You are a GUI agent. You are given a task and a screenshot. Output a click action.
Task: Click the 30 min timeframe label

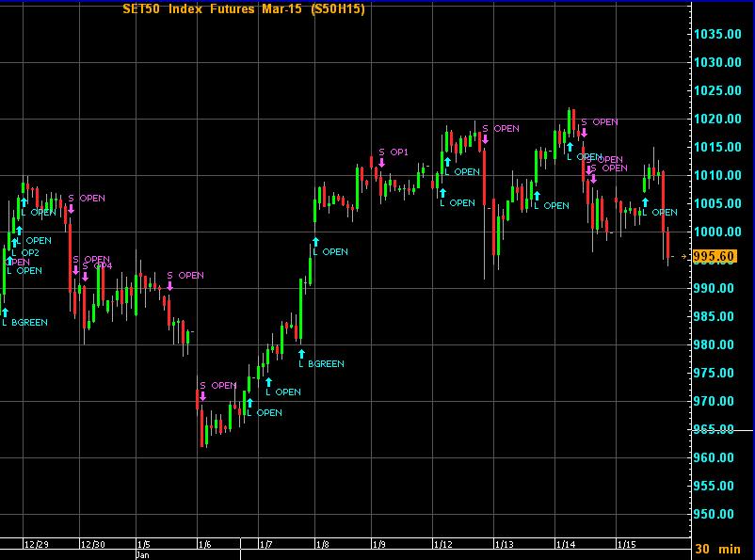(x=715, y=548)
